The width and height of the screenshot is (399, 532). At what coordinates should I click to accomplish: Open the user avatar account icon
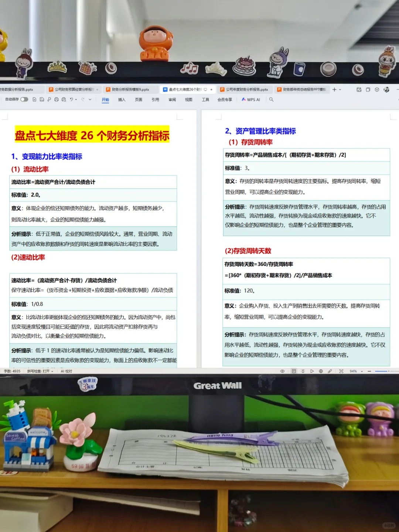pos(386,89)
